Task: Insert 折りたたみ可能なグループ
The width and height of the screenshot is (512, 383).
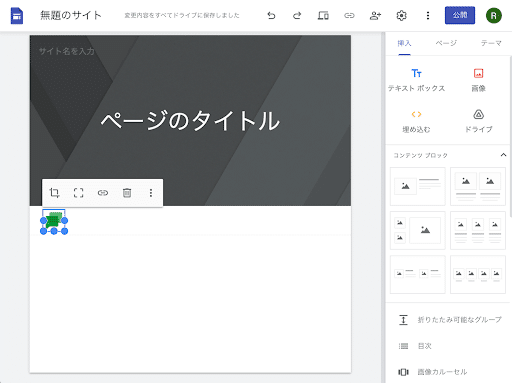Action: click(450, 320)
